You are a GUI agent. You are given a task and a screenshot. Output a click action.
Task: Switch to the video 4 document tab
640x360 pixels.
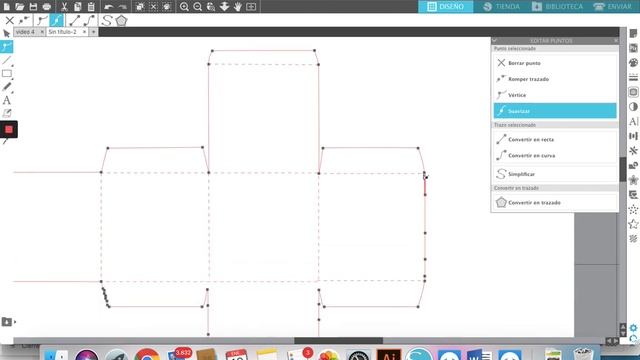pyautogui.click(x=25, y=32)
